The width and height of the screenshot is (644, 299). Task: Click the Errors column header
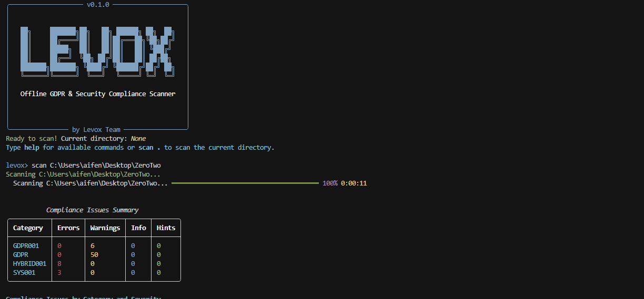(x=68, y=228)
